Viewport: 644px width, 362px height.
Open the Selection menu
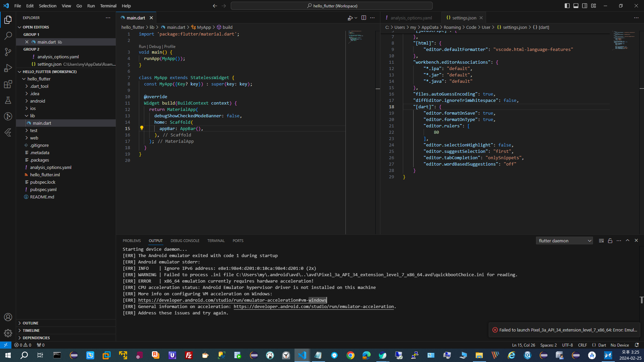click(48, 6)
